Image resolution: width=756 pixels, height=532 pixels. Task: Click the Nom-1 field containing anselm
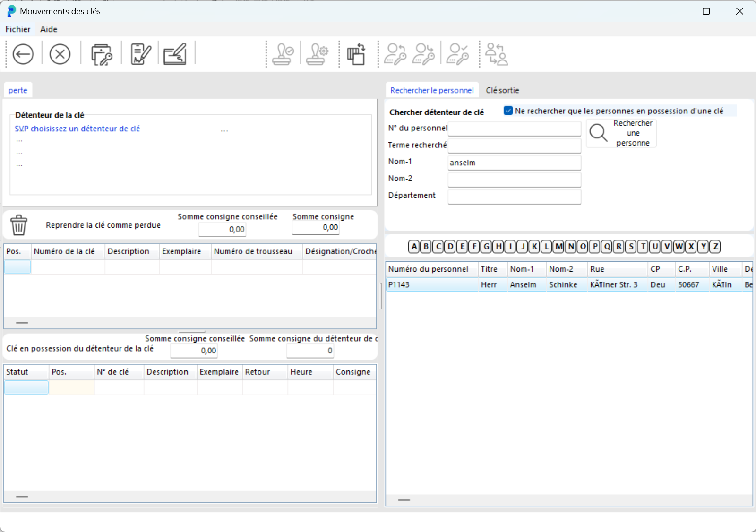coord(514,163)
